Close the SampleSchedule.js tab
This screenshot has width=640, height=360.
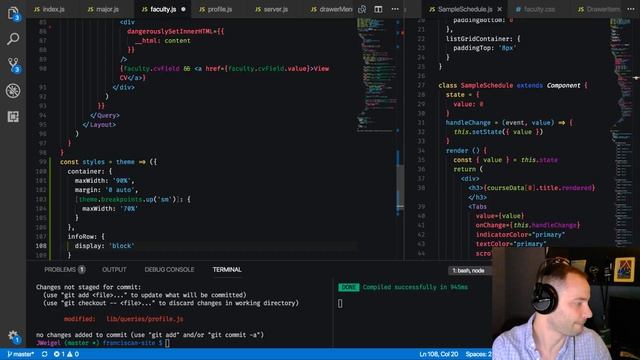pos(500,9)
